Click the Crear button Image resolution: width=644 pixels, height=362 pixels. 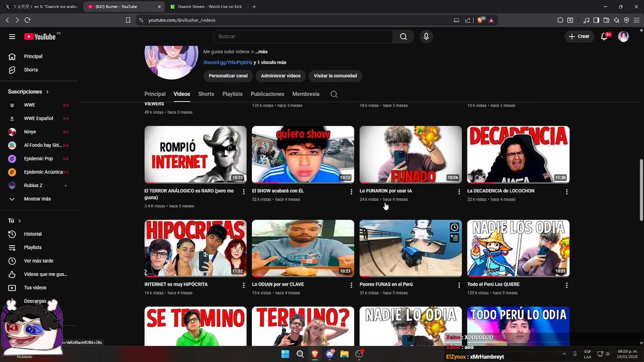[x=579, y=36]
